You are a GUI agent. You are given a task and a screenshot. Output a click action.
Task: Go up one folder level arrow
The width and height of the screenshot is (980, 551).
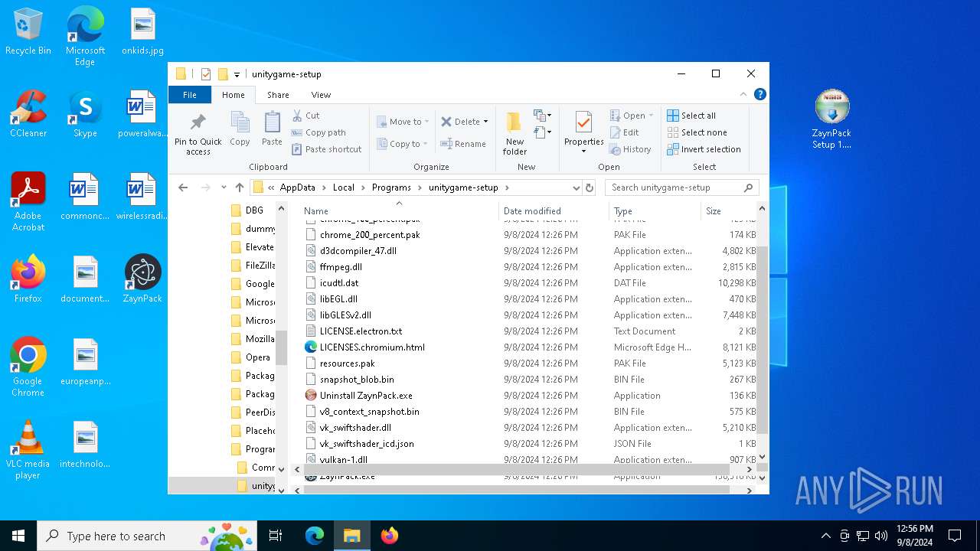tap(240, 187)
